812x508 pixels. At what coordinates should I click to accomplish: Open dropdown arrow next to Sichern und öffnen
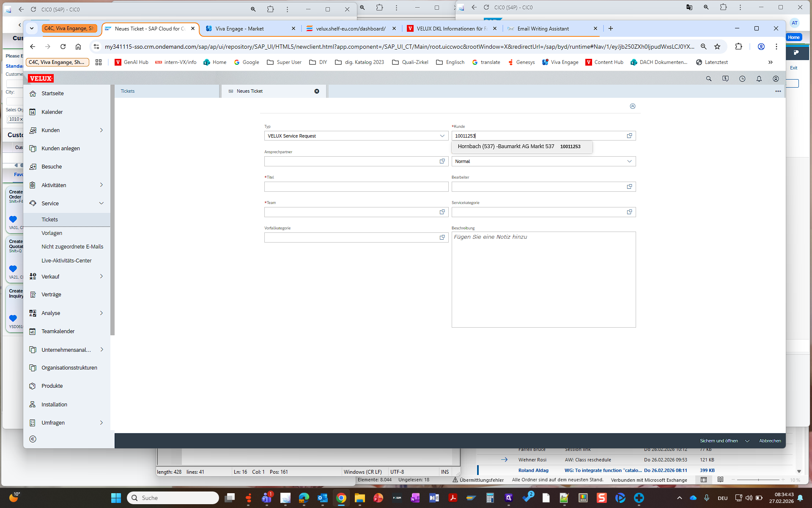coord(747,441)
